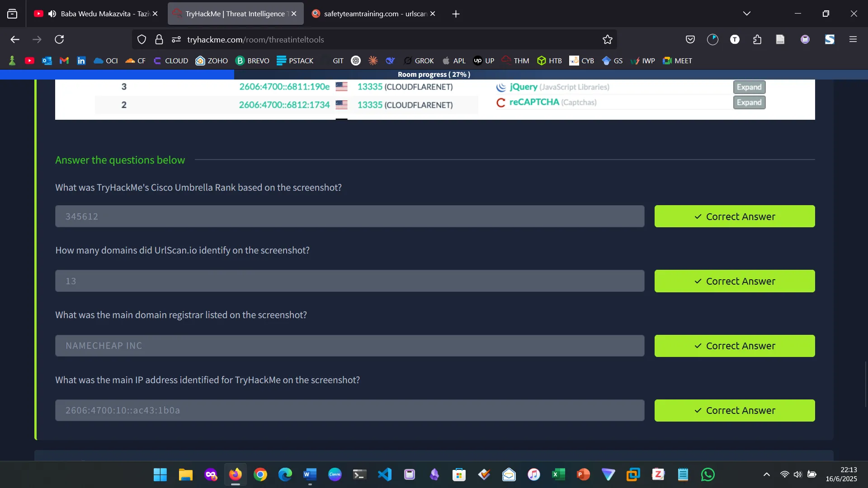This screenshot has width=868, height=488.
Task: Click the 13335 CLOUDFLARENET link in row 3
Action: point(370,87)
